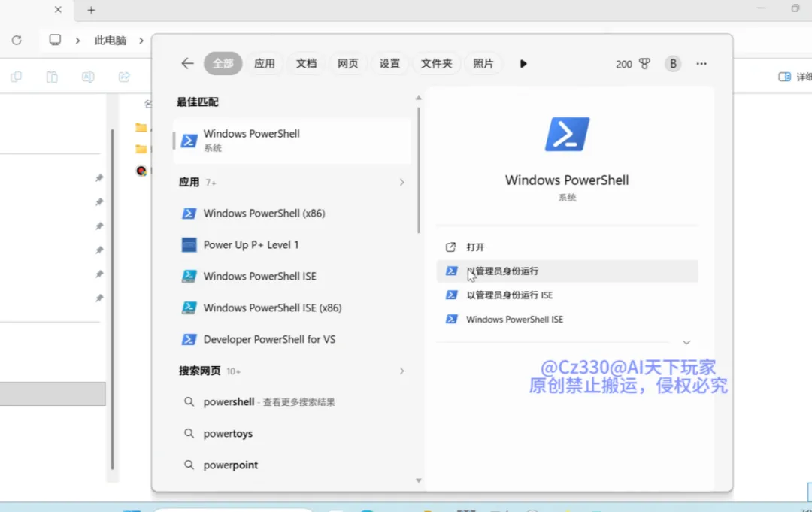
Task: Click the Explorer share toolbar icon
Action: [124, 77]
